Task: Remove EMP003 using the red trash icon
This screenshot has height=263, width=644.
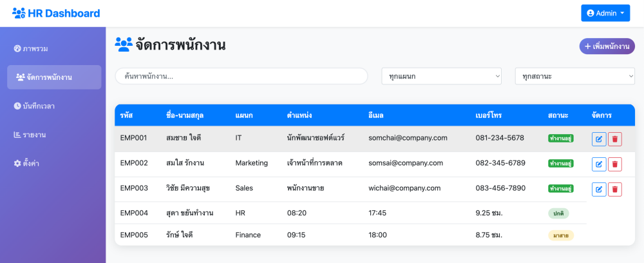Action: [x=615, y=190]
